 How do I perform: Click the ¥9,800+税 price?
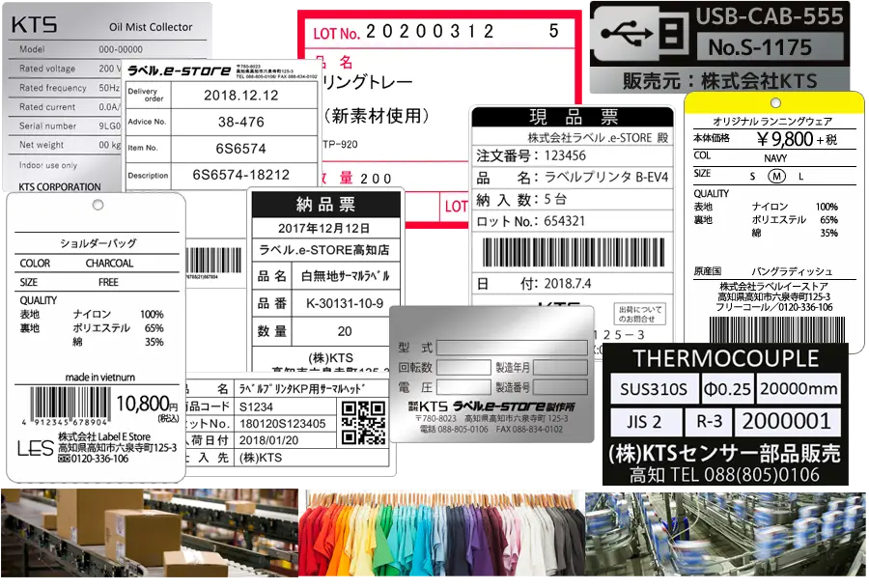click(x=797, y=139)
